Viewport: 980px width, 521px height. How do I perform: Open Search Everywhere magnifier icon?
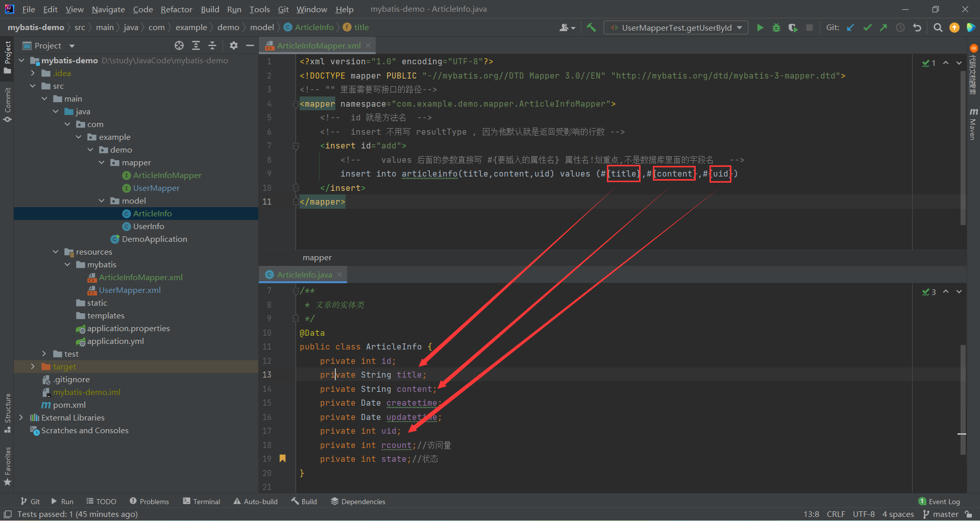click(938, 28)
